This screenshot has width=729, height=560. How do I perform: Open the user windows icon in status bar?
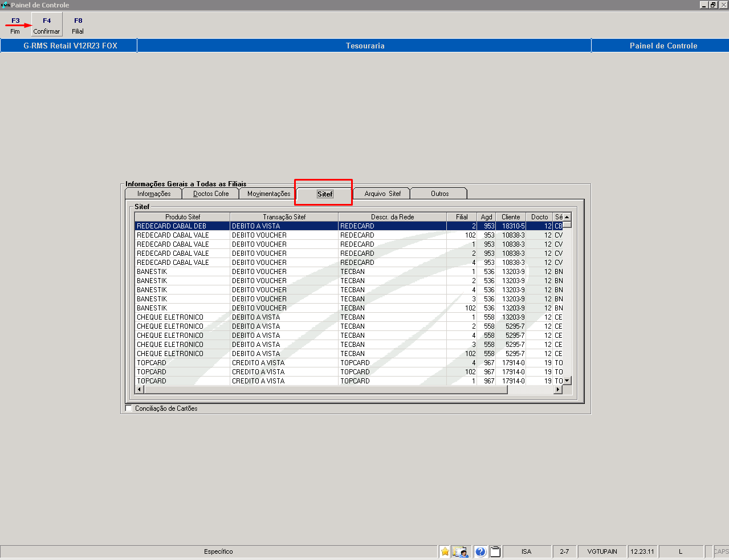point(461,551)
